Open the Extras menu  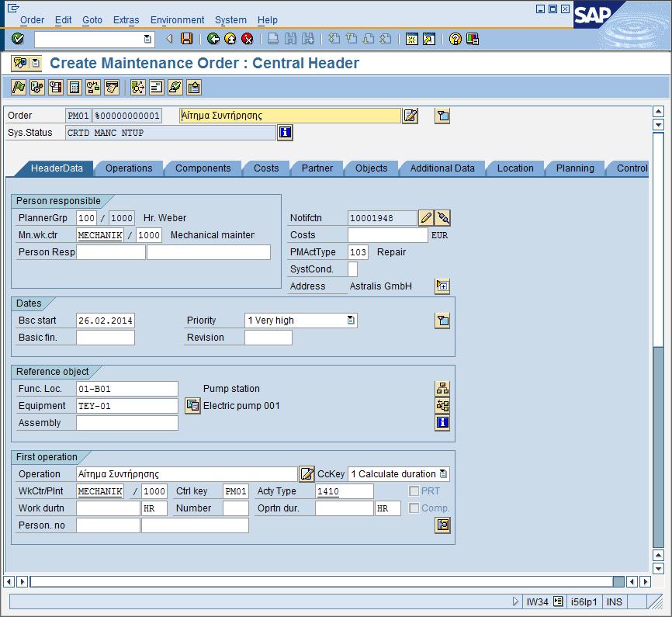pos(126,20)
